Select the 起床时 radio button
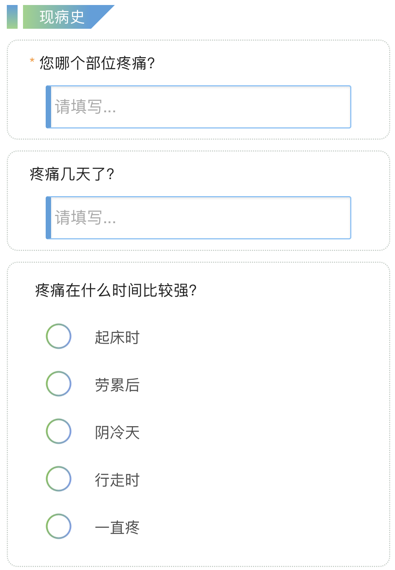Image resolution: width=395 pixels, height=570 pixels. pyautogui.click(x=59, y=336)
